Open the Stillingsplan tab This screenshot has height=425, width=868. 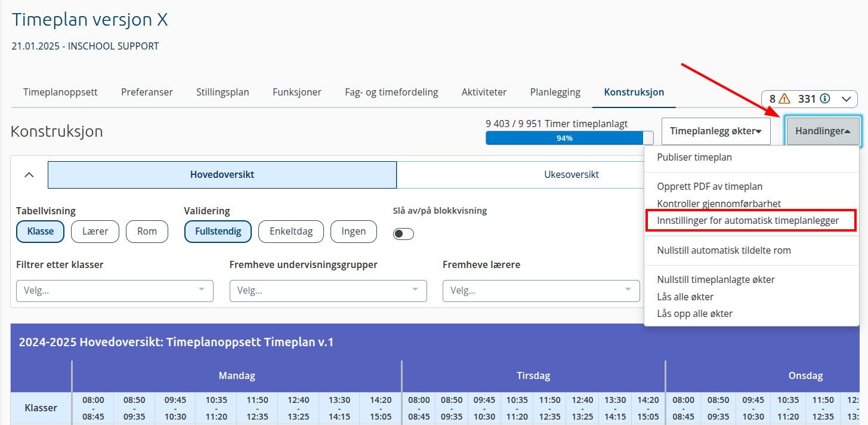click(223, 92)
